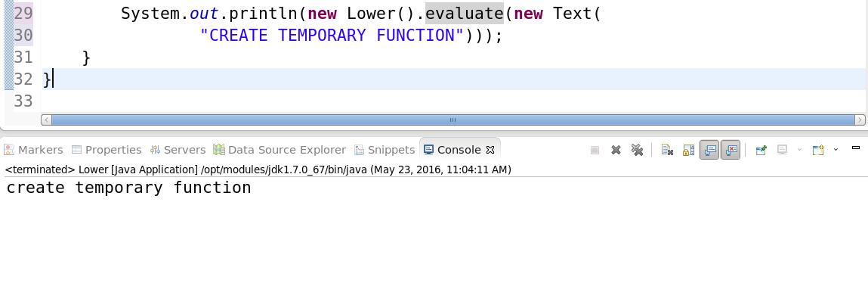
Task: Switch to the Servers tab
Action: point(178,150)
